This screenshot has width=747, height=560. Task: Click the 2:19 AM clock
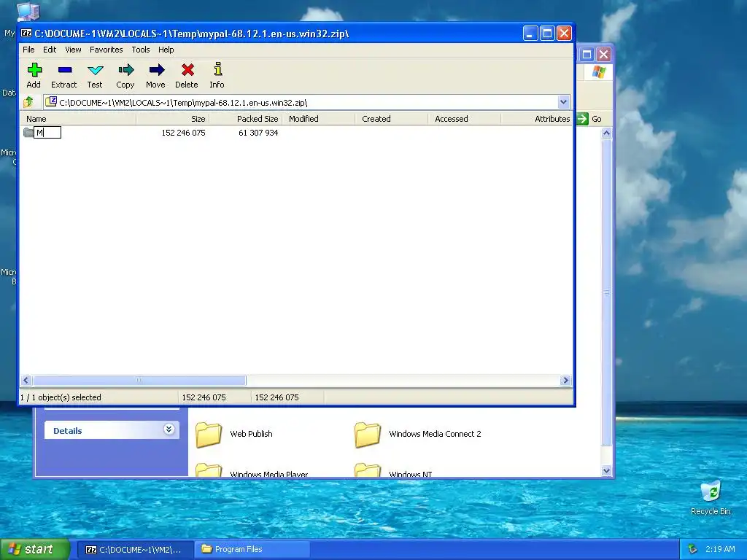point(720,549)
